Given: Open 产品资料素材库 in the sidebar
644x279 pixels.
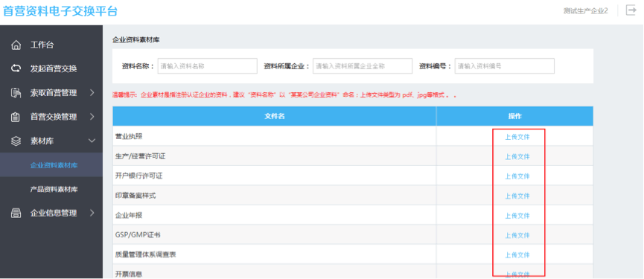Looking at the screenshot, I should point(54,190).
